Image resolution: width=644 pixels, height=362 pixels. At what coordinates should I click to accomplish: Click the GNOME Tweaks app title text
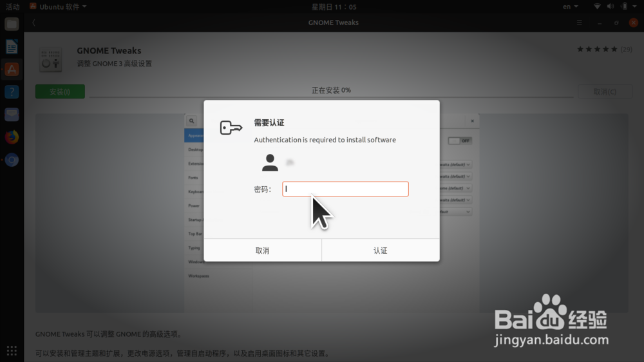click(109, 50)
